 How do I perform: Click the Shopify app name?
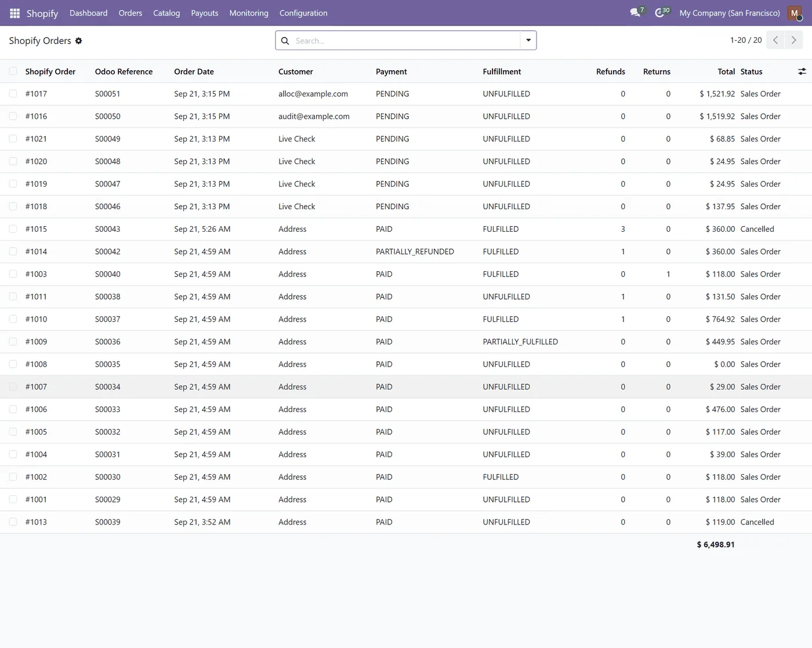42,13
